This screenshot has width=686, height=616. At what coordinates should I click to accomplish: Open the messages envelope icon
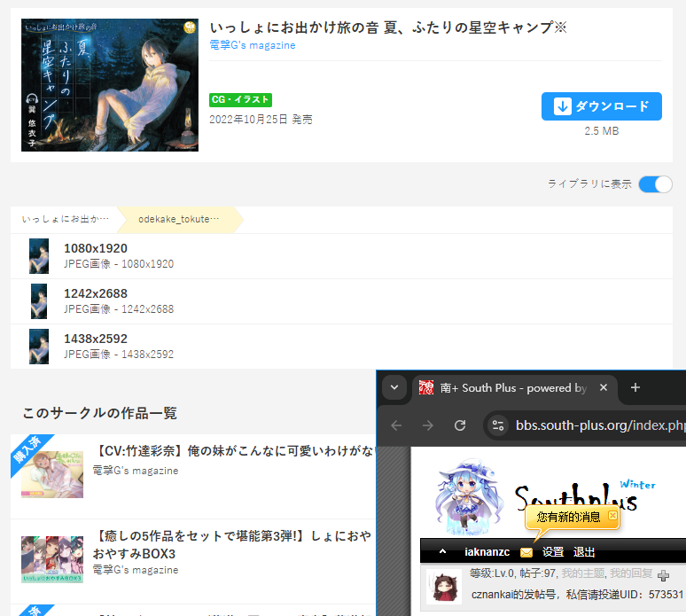[526, 552]
